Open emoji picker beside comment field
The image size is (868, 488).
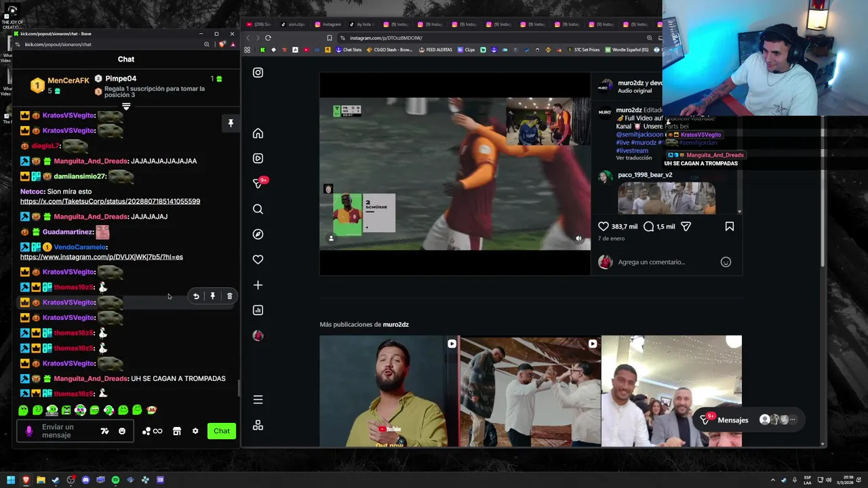tap(726, 262)
